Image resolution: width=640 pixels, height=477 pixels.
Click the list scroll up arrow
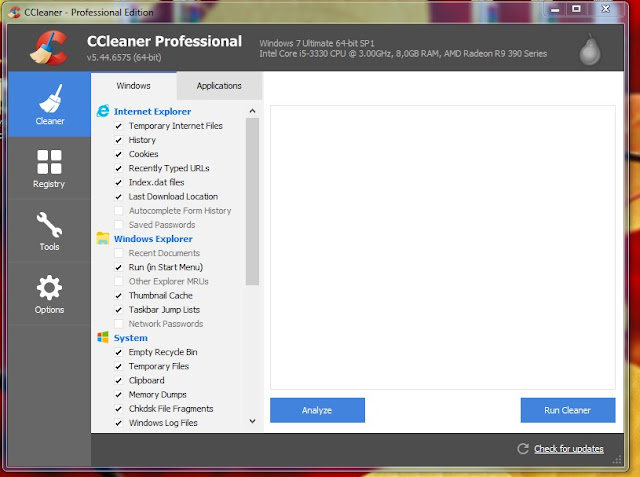pyautogui.click(x=252, y=111)
